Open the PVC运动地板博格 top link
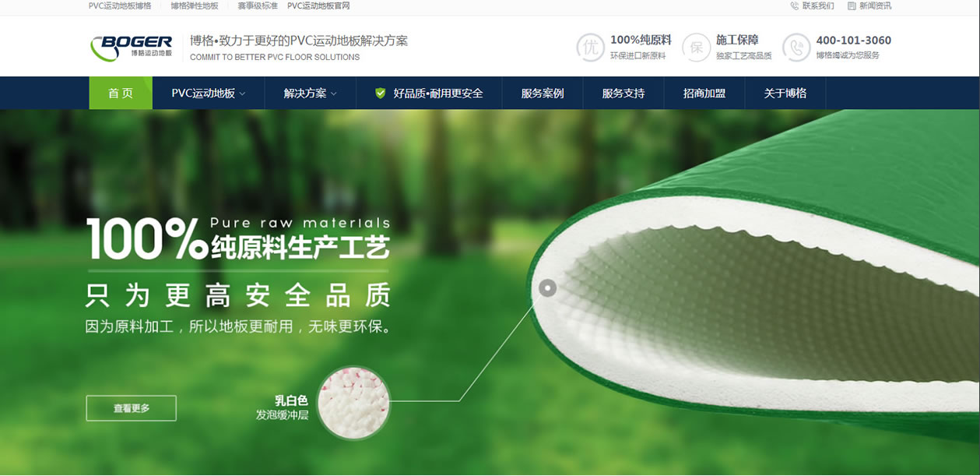 click(x=120, y=5)
